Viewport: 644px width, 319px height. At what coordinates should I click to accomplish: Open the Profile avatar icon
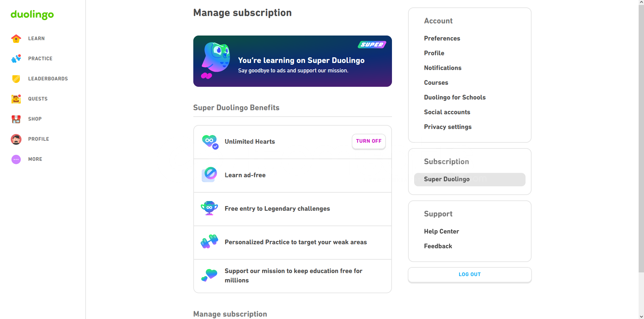[x=16, y=139]
